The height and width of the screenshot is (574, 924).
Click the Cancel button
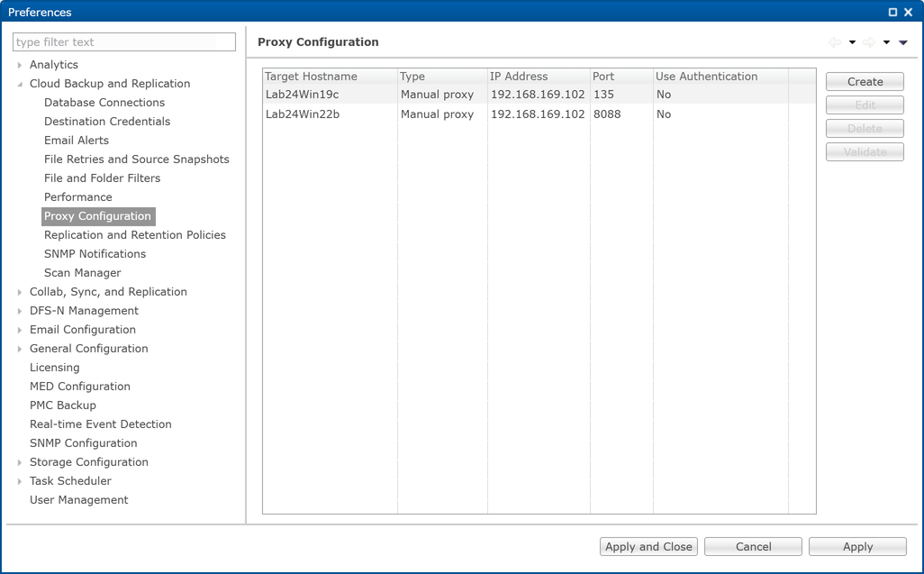[x=753, y=546]
